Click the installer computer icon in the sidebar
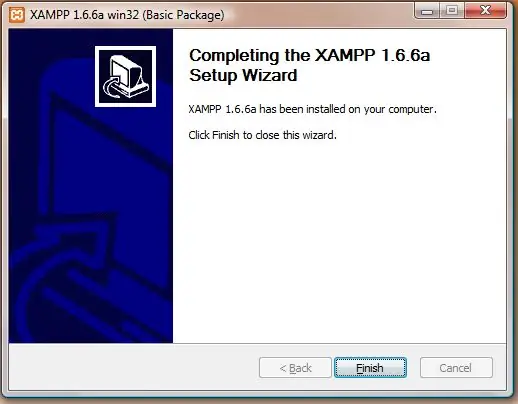 pos(125,77)
